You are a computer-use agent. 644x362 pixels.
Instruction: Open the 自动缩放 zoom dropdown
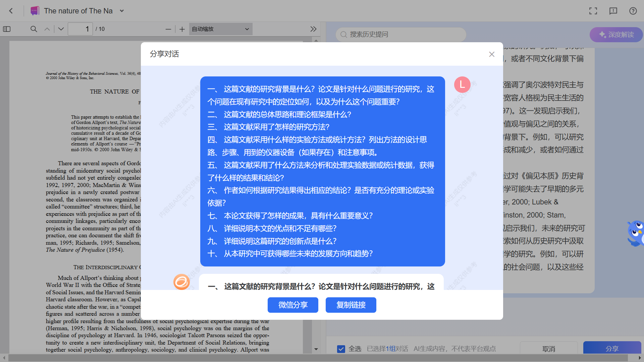pyautogui.click(x=220, y=29)
